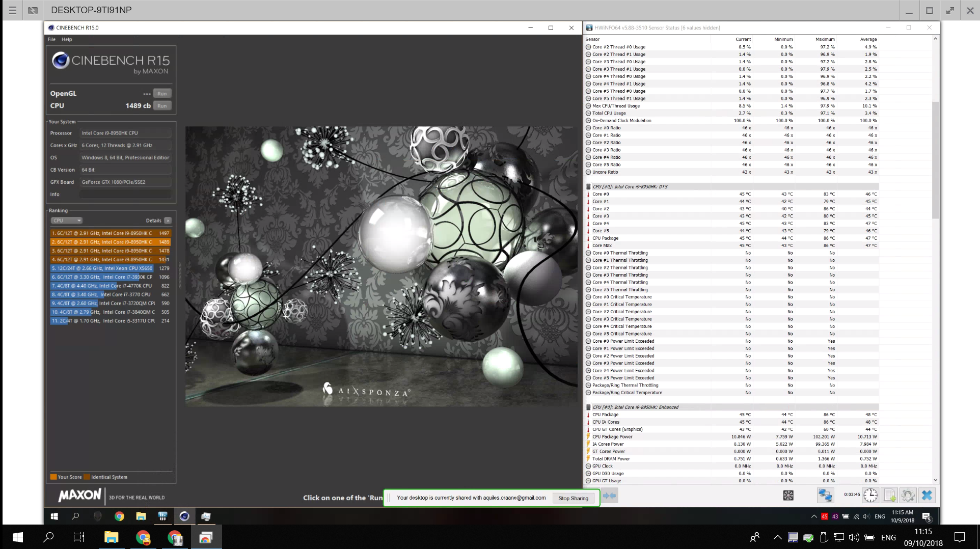The height and width of the screenshot is (549, 980).
Task: Select ranking row Intel Xeon CPU X5650
Action: (111, 268)
